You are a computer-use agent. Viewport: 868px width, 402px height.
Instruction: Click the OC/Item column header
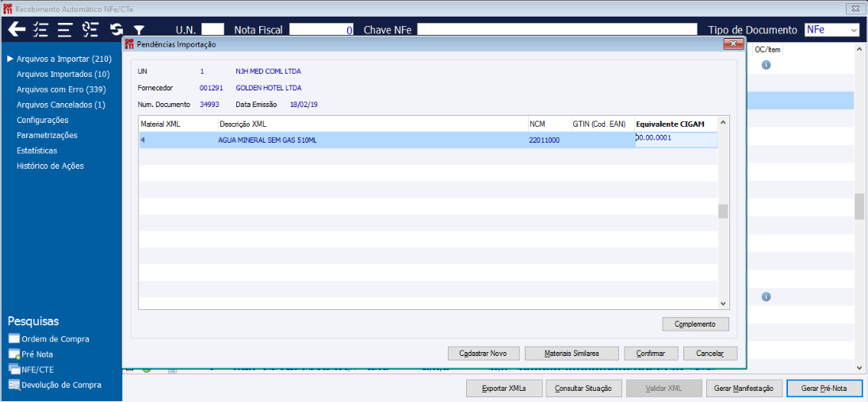tap(767, 50)
